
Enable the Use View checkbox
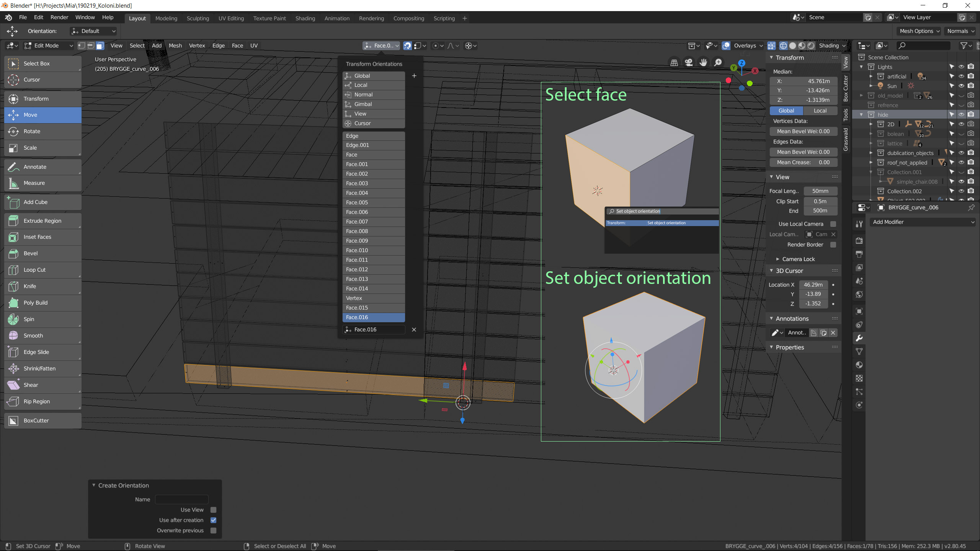click(x=214, y=510)
